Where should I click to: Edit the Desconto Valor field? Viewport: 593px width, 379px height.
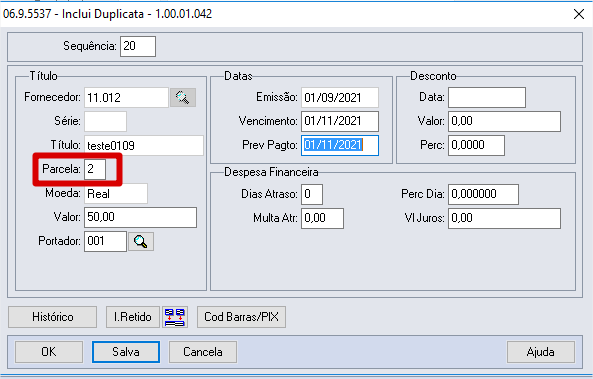(x=504, y=121)
